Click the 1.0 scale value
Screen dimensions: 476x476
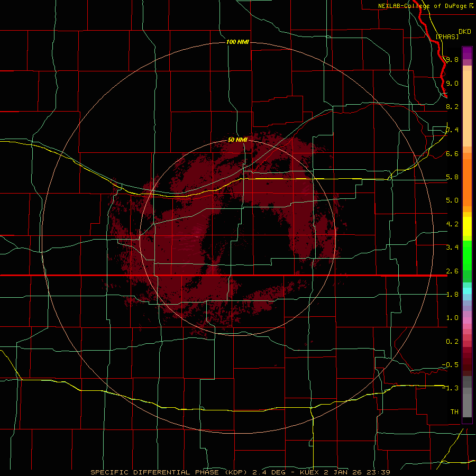click(452, 318)
